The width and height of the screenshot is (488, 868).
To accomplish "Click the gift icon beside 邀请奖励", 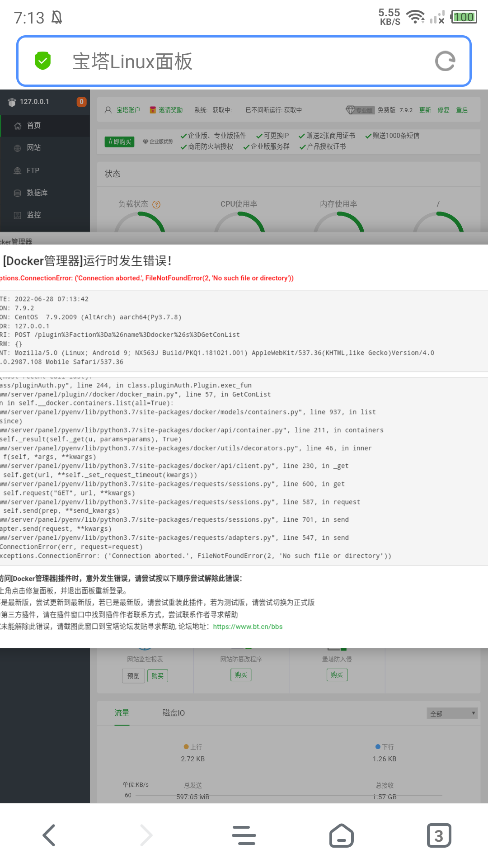I will 153,110.
